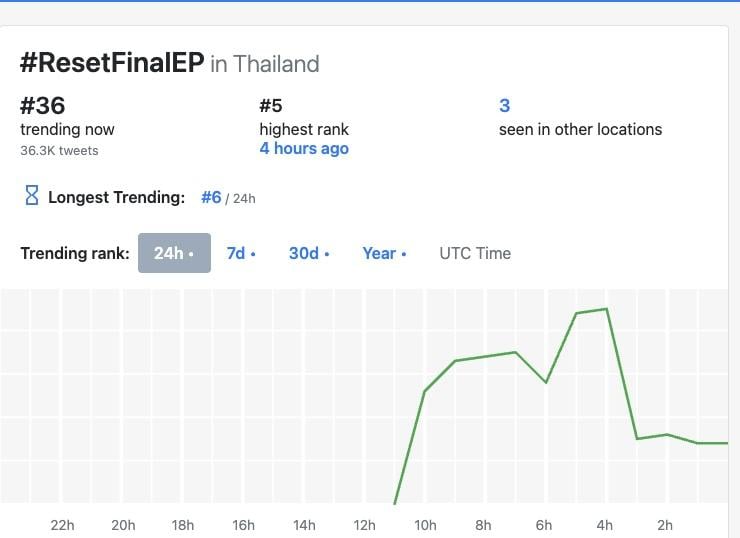The image size is (740, 538).
Task: Click 'in Thailand' location text
Action: [265, 64]
